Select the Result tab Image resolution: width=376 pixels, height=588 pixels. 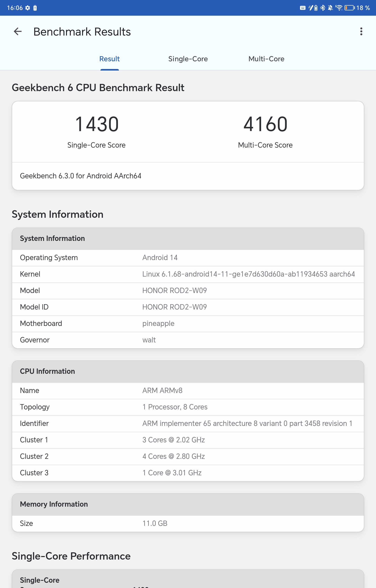click(109, 59)
